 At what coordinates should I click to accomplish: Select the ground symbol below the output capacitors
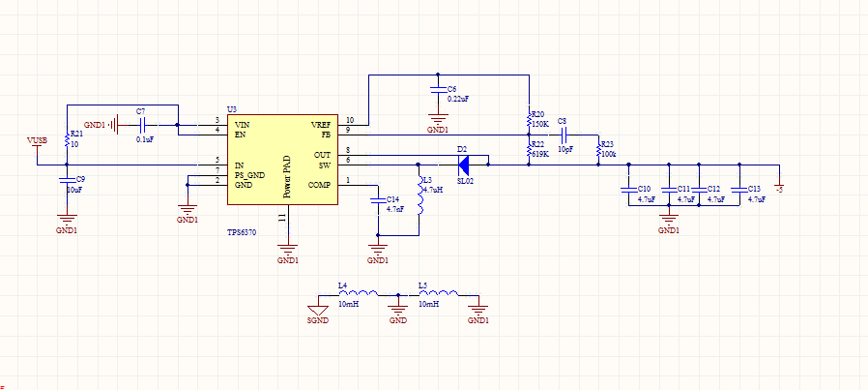coord(669,219)
